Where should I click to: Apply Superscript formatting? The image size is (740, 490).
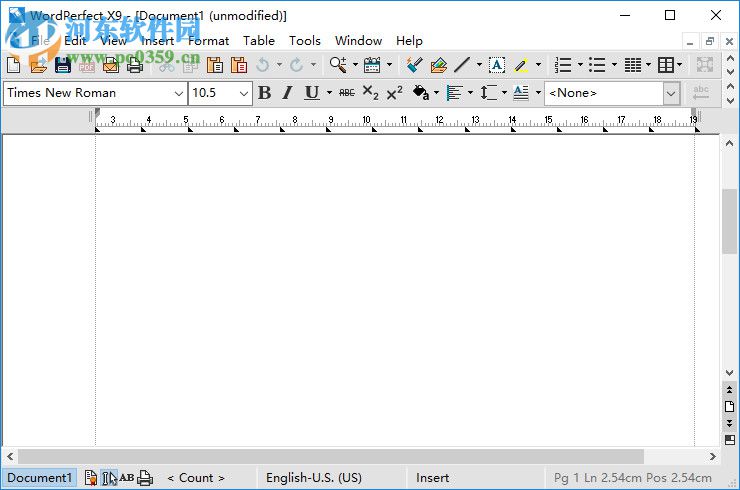coord(395,93)
